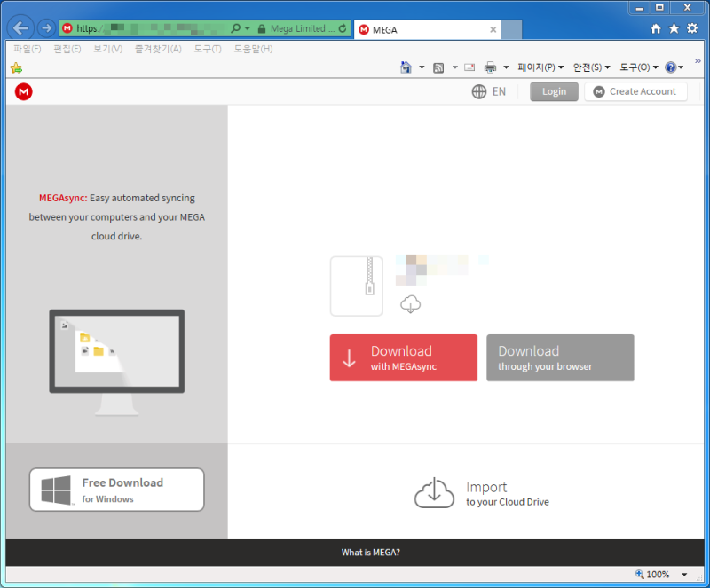Open the 도구(O) command bar dropdown
The height and width of the screenshot is (588, 710).
click(638, 67)
